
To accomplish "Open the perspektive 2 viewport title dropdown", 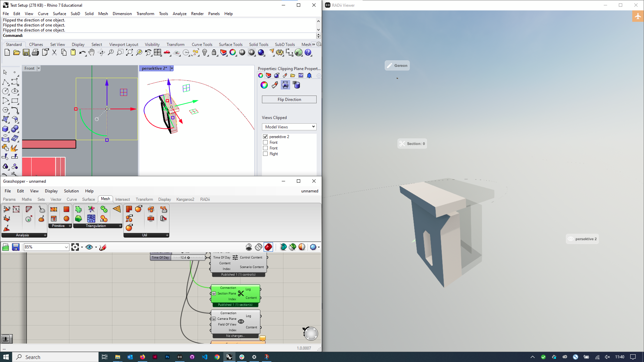I will pos(172,68).
